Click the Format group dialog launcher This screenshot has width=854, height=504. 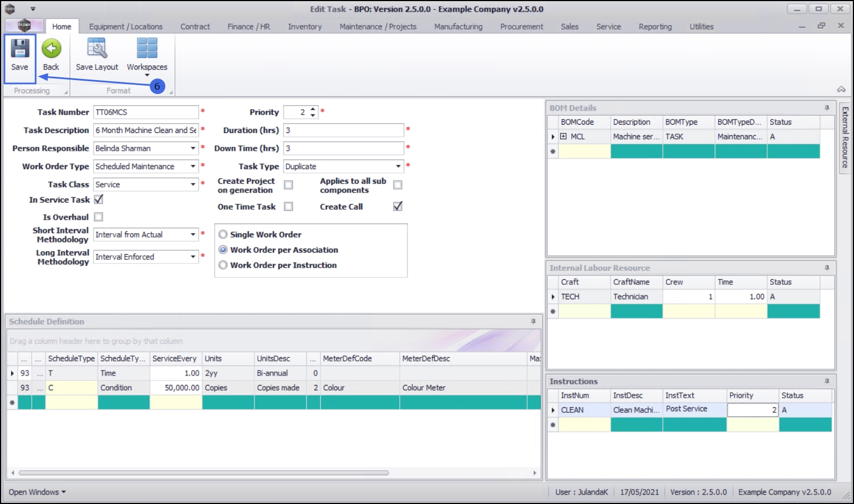171,92
